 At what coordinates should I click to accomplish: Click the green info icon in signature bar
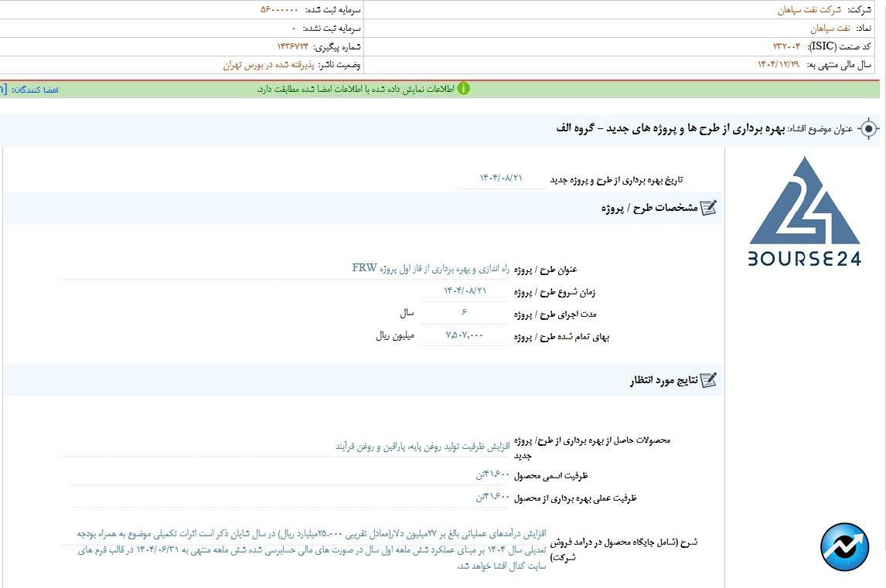(463, 89)
